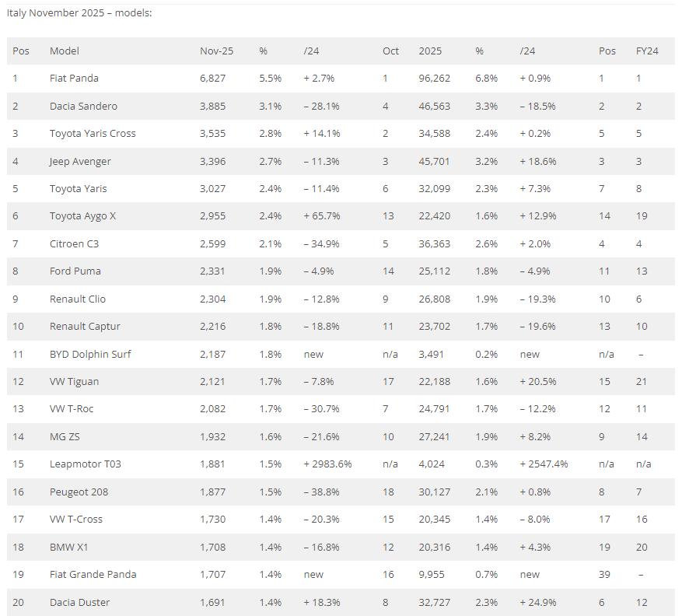Click the + 2983.6% growth value
Screen dimensions: 682x616
pyautogui.click(x=327, y=464)
